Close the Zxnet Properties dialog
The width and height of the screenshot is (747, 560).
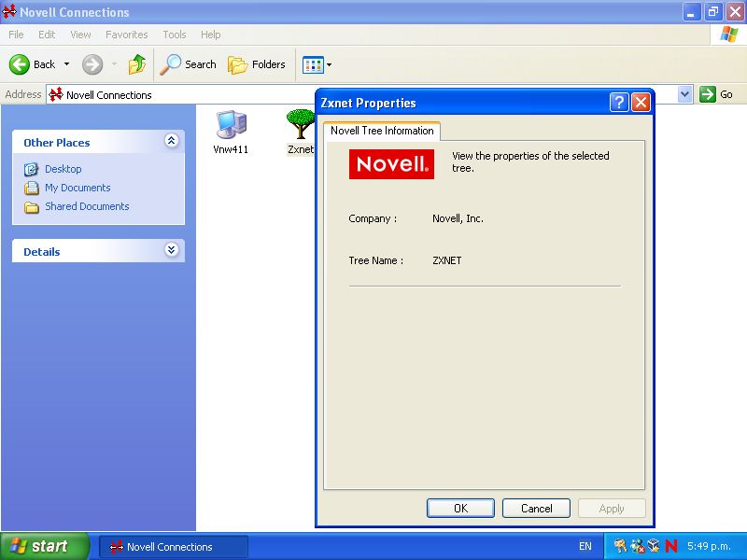point(641,103)
